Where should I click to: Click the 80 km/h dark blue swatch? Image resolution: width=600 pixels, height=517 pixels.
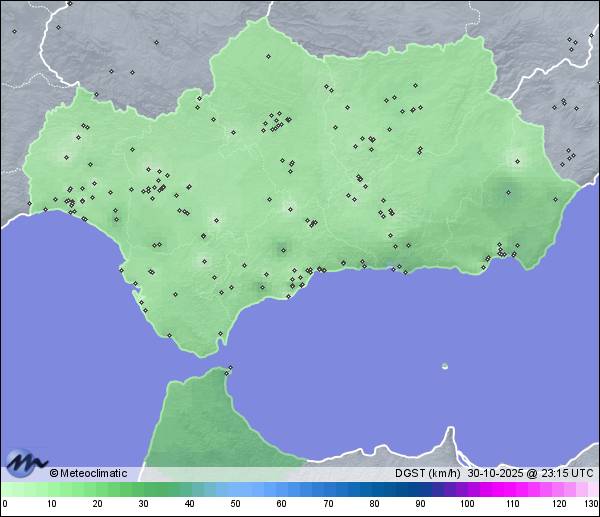(x=373, y=490)
